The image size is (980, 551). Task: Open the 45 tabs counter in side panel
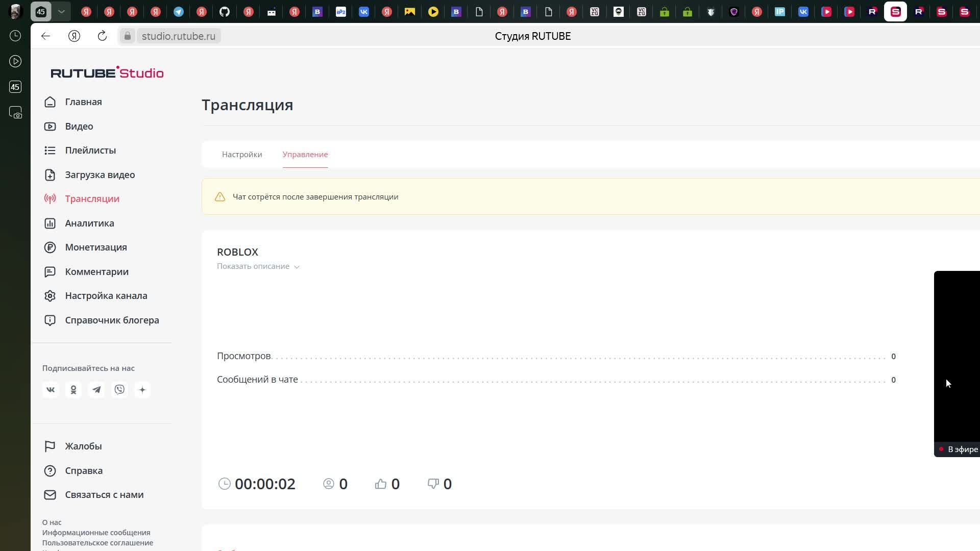point(15,87)
